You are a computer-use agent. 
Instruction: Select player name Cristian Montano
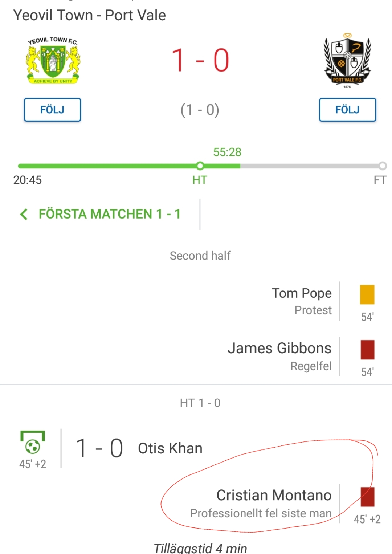click(x=274, y=495)
